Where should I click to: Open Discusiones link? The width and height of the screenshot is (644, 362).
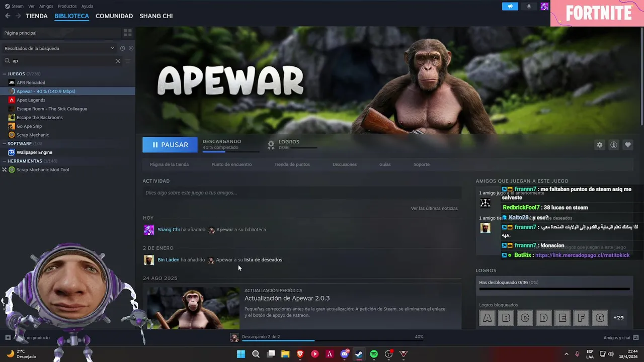[x=345, y=164]
